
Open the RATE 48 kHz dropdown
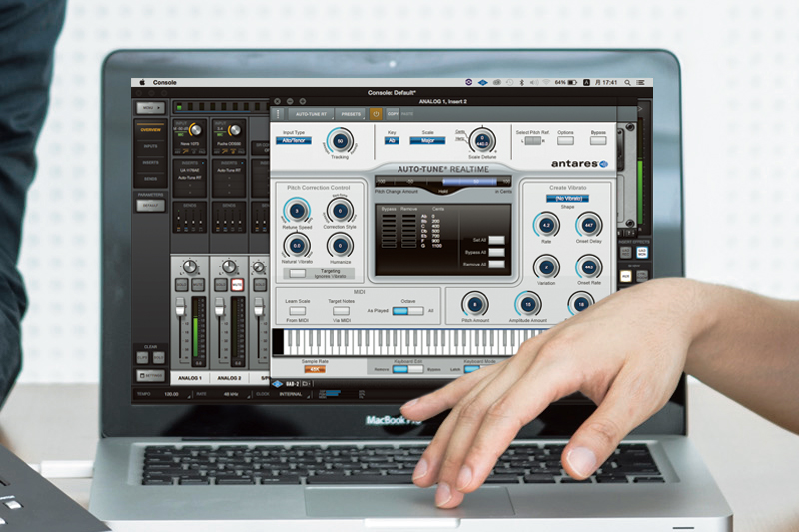(x=231, y=394)
